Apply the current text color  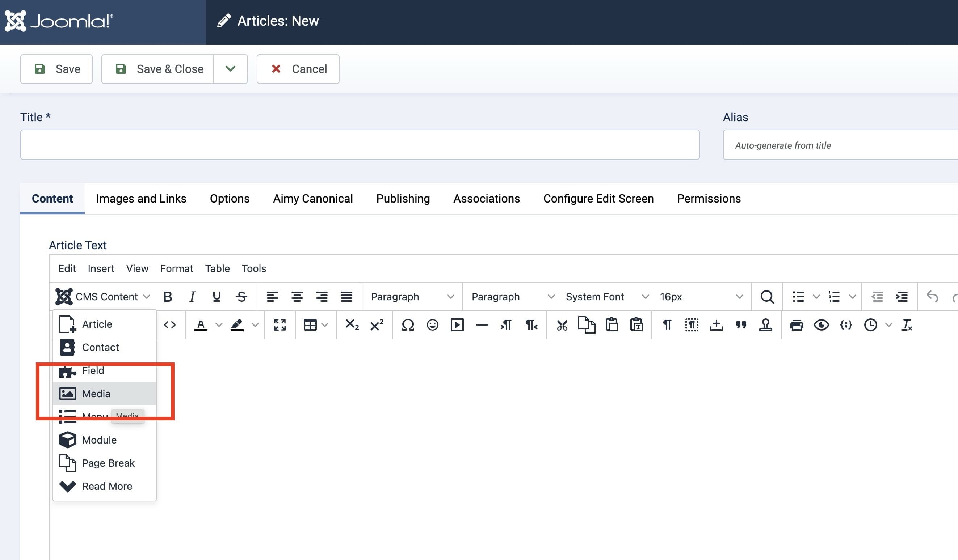201,325
